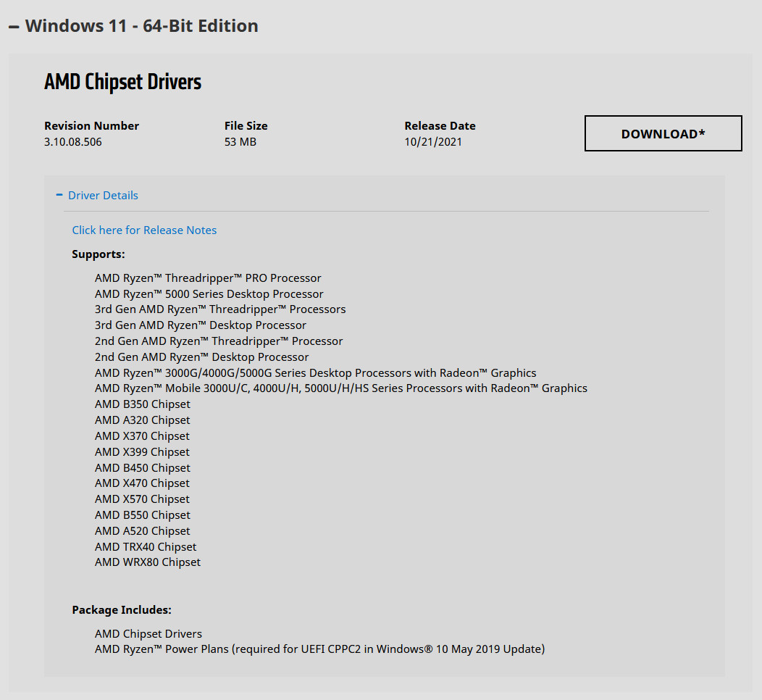
Task: Select the release date 10/21/2021
Action: (433, 142)
